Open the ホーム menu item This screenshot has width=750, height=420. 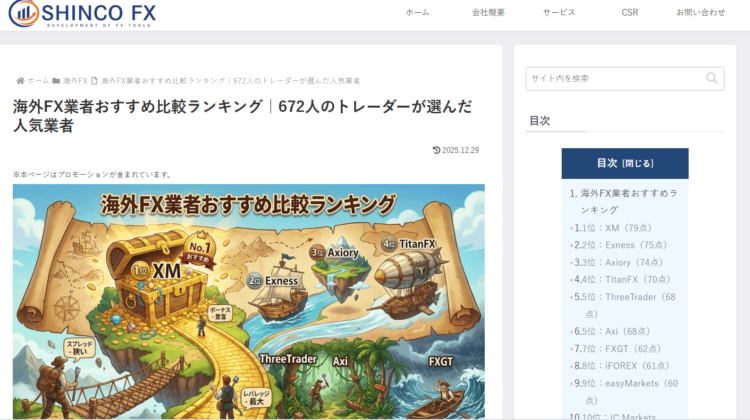pyautogui.click(x=417, y=13)
